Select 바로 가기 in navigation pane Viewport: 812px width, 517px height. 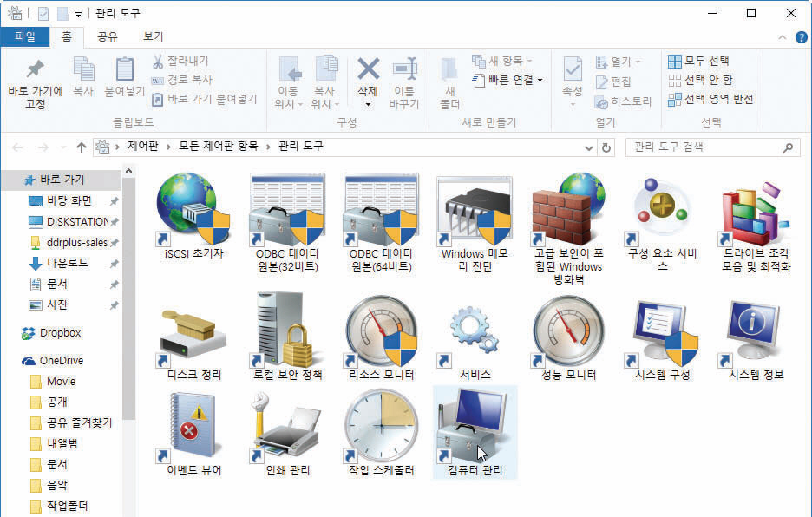(x=62, y=180)
